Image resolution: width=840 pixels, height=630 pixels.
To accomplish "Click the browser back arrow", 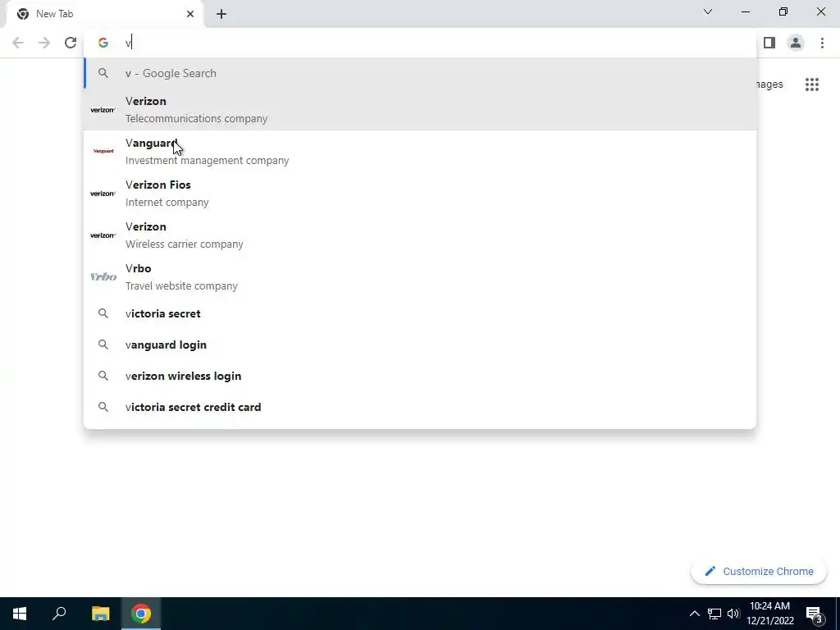I will point(18,43).
